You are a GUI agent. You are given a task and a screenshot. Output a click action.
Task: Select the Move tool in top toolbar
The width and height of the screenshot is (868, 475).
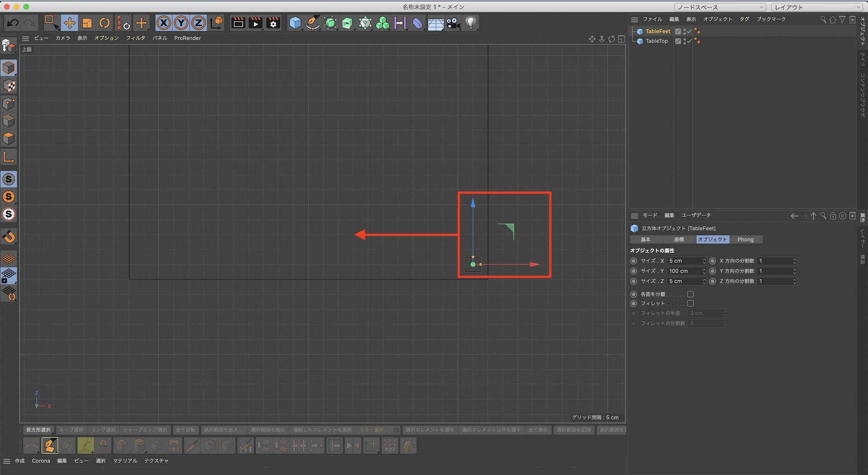click(69, 23)
